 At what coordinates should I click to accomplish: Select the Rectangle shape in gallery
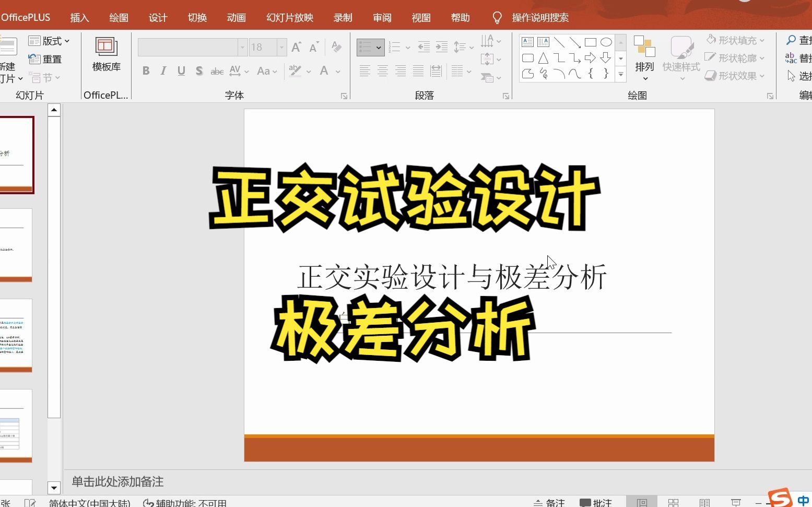591,42
